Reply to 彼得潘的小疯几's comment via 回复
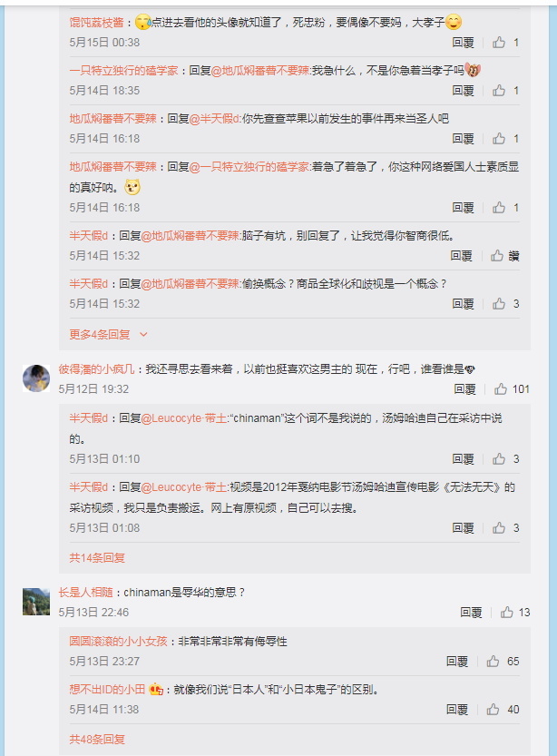557x756 pixels. point(465,389)
